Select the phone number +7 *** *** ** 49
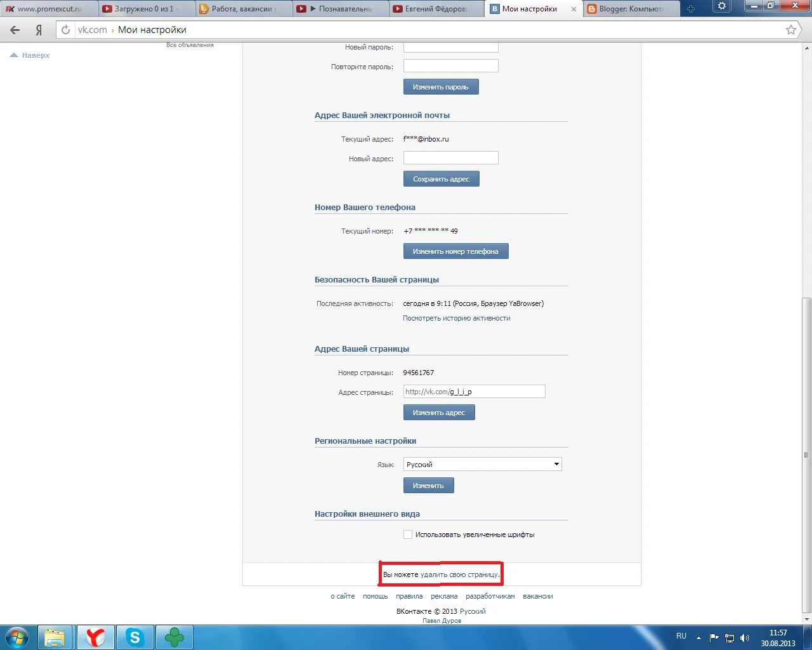This screenshot has height=650, width=812. (431, 231)
